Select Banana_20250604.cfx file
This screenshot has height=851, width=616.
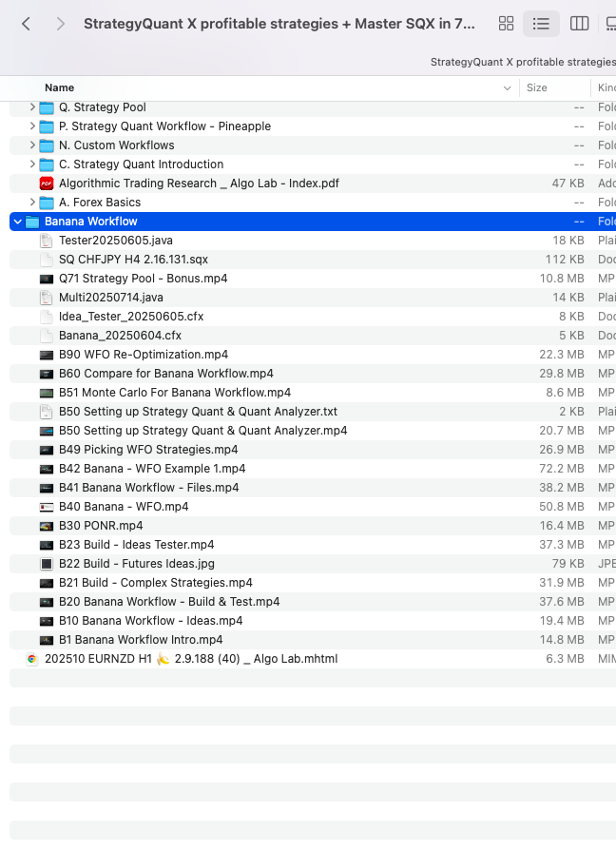(120, 336)
